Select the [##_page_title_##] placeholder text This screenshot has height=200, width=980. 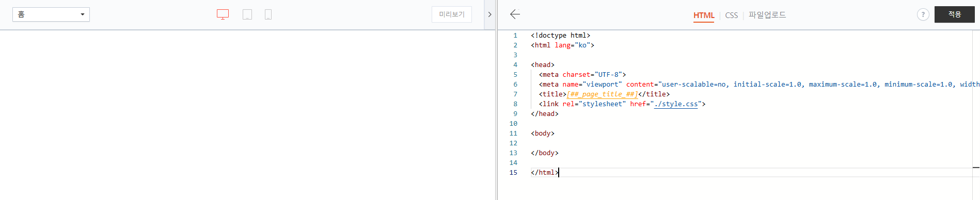pos(602,94)
